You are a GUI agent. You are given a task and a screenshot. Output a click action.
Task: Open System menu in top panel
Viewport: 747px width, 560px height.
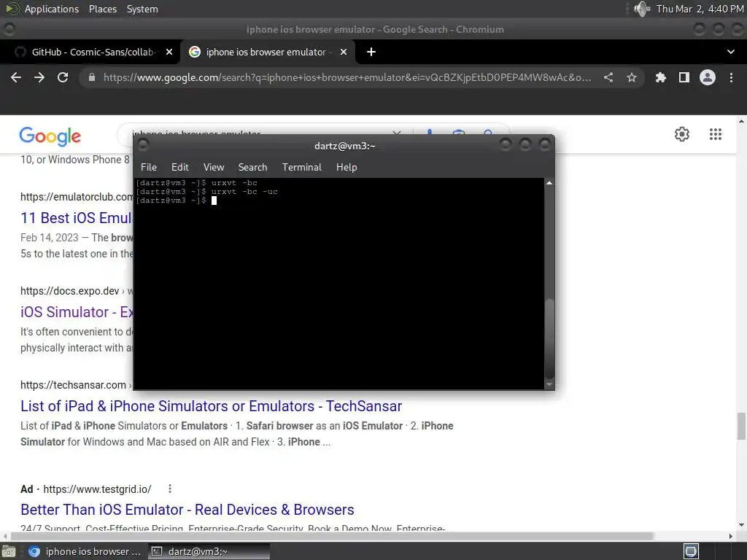tap(142, 9)
